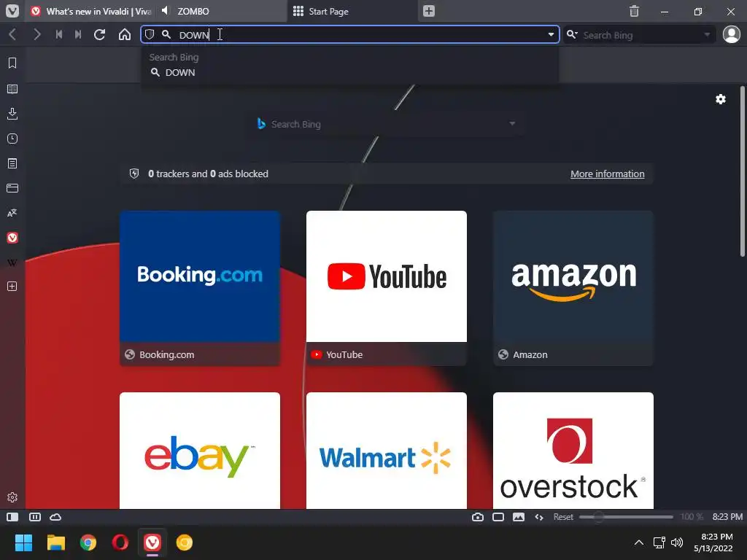
Task: Open the volume control in system tray
Action: click(677, 542)
